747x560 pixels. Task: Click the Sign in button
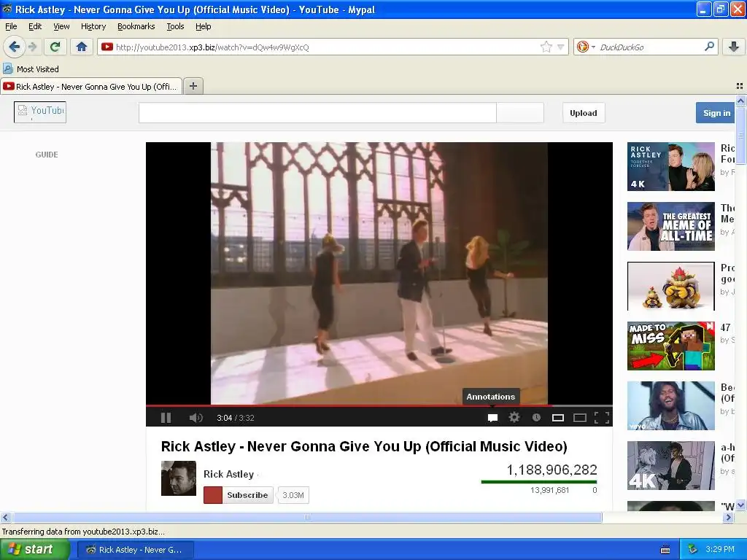tap(716, 113)
